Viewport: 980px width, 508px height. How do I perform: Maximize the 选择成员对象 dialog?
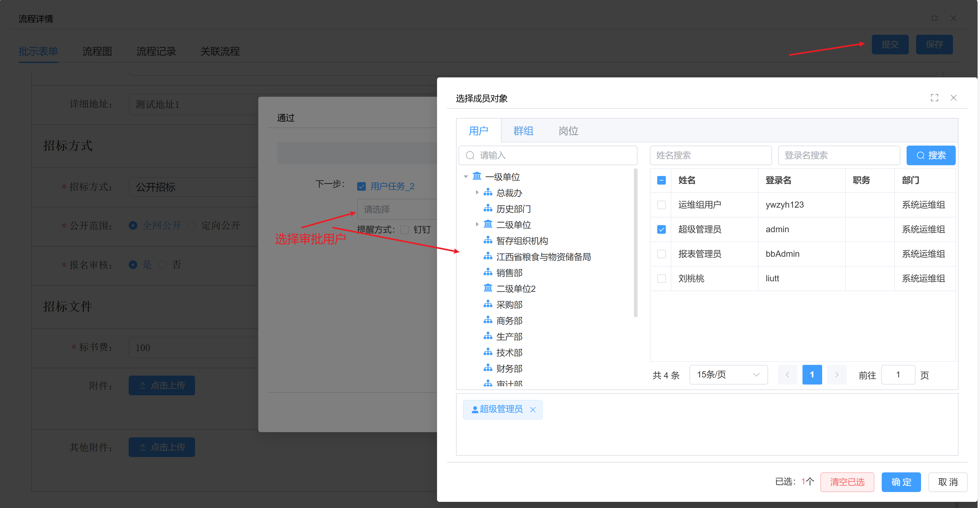click(x=934, y=98)
